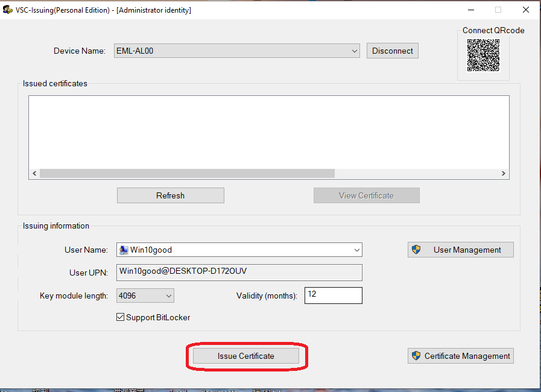Click the Connect QRcode image
The image size is (541, 392).
(483, 55)
